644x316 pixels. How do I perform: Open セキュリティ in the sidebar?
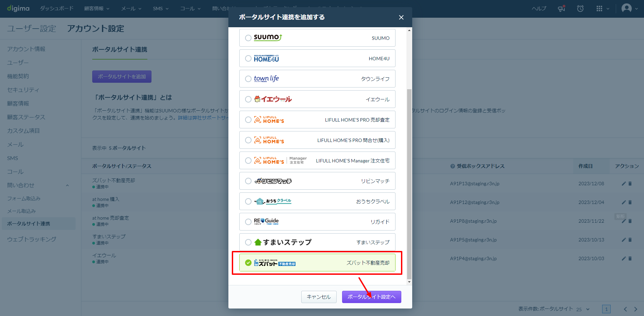click(23, 90)
